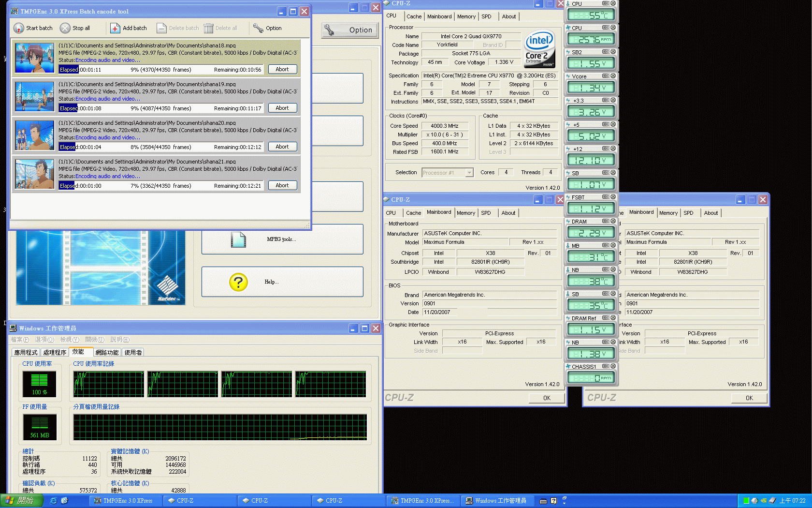
Task: Close the CPU fan RPM gadget
Action: click(613, 28)
